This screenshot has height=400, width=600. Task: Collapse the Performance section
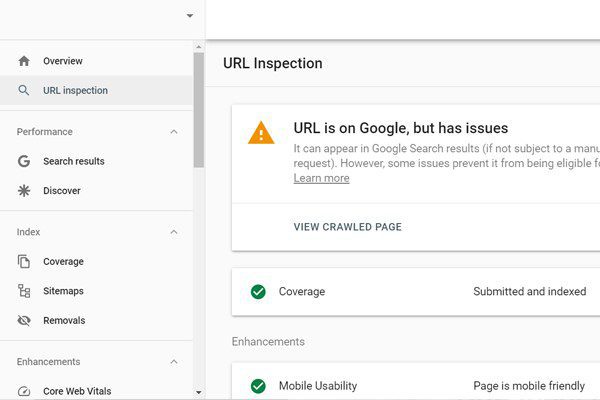point(174,132)
